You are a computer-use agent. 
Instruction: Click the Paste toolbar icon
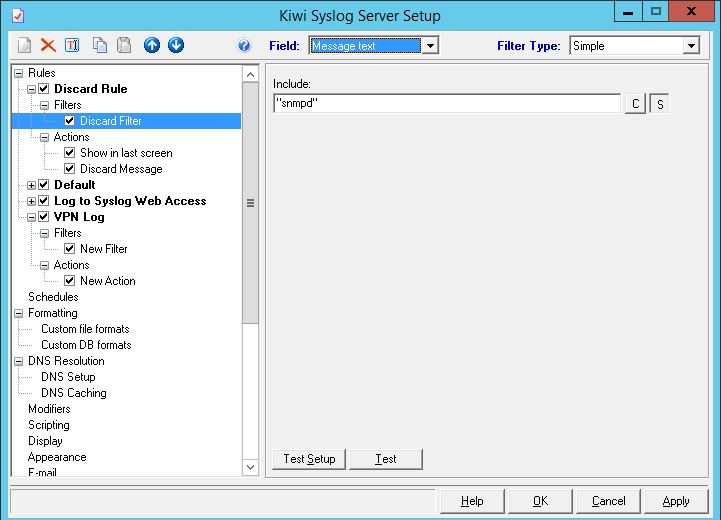[x=124, y=45]
